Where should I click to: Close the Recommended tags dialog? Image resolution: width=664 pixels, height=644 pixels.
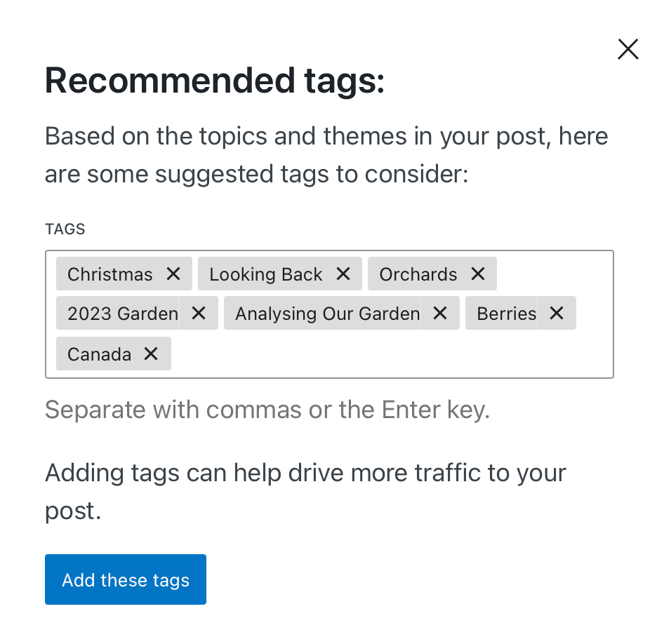(x=628, y=49)
